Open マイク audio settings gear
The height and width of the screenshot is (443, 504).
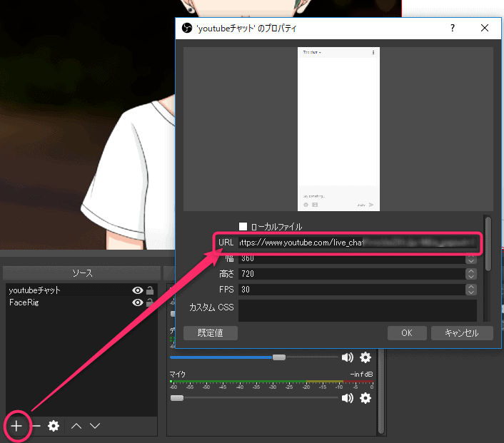tap(366, 398)
